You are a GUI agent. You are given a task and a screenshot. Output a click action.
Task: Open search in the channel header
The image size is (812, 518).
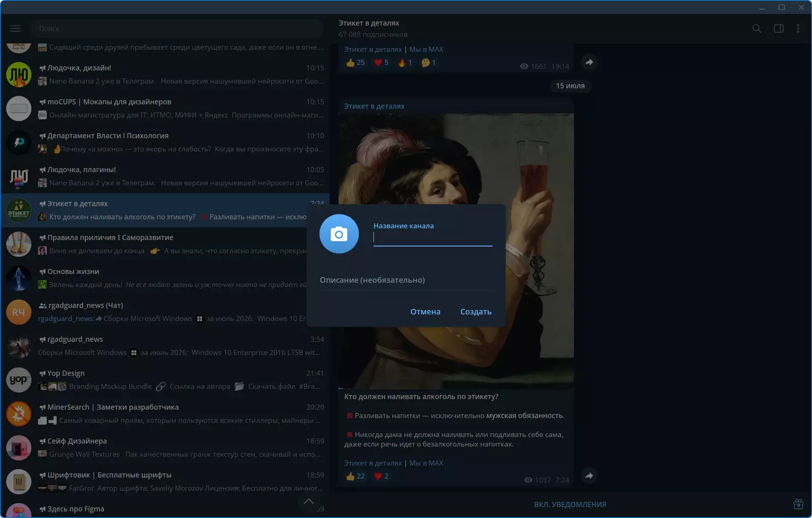pos(757,28)
